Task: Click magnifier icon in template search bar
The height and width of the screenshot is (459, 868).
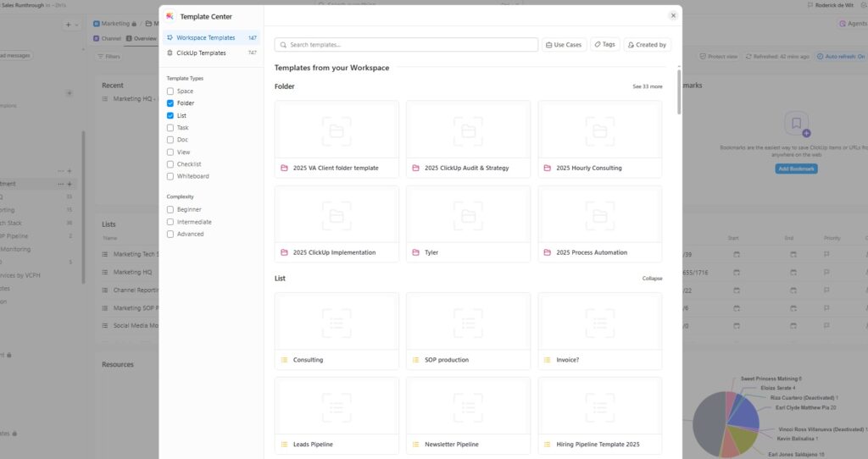Action: [x=283, y=45]
